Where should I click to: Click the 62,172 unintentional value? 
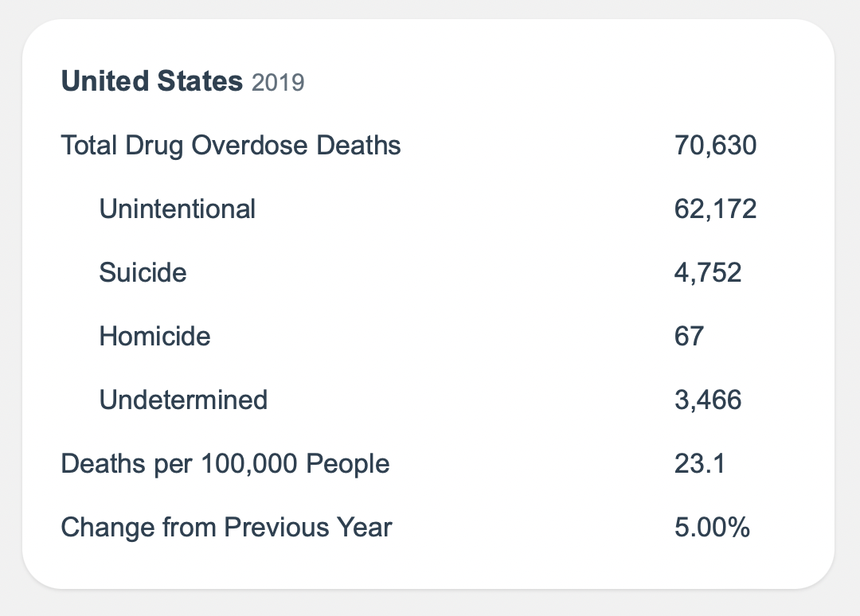coord(715,209)
